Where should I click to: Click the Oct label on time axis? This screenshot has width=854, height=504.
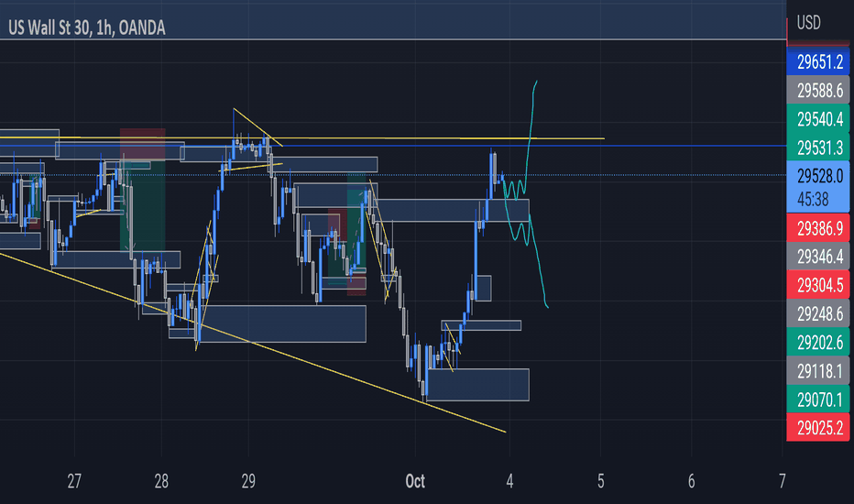415,481
